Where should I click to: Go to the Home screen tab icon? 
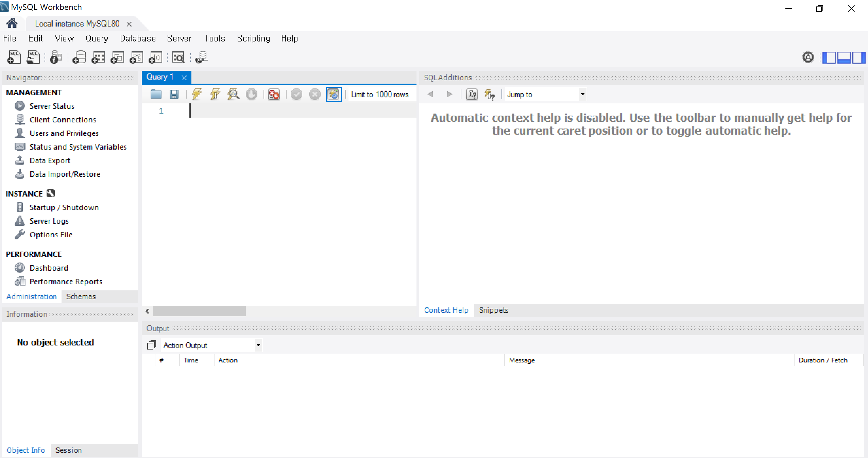point(12,23)
